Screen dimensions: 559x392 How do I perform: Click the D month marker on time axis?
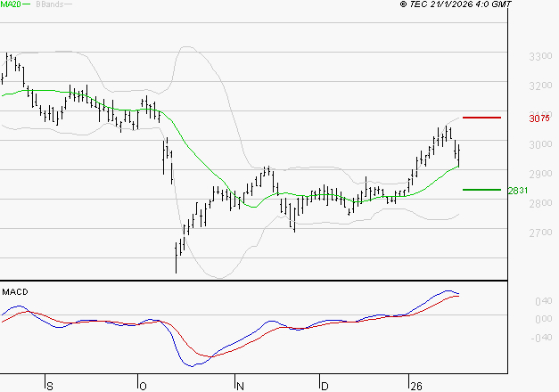(x=325, y=387)
